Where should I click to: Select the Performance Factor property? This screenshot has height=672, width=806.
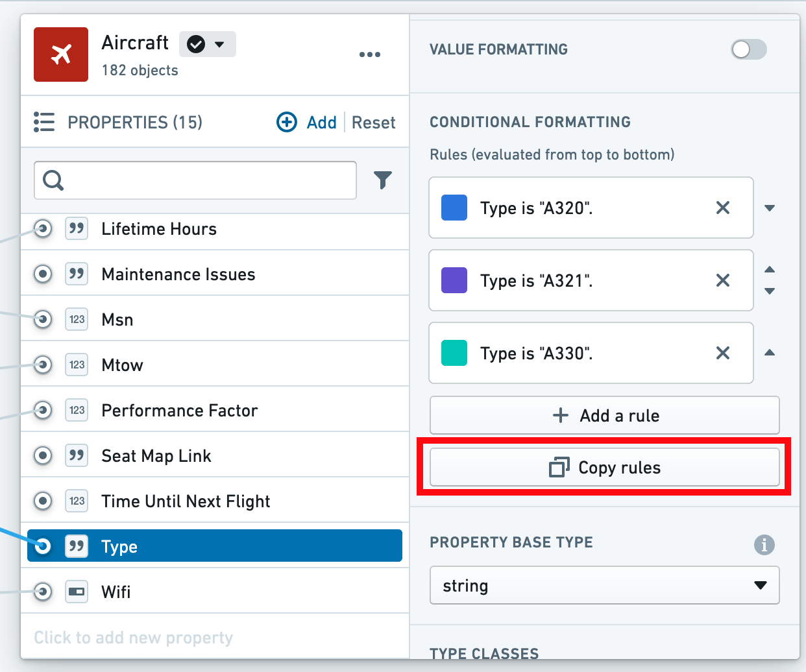click(x=215, y=410)
